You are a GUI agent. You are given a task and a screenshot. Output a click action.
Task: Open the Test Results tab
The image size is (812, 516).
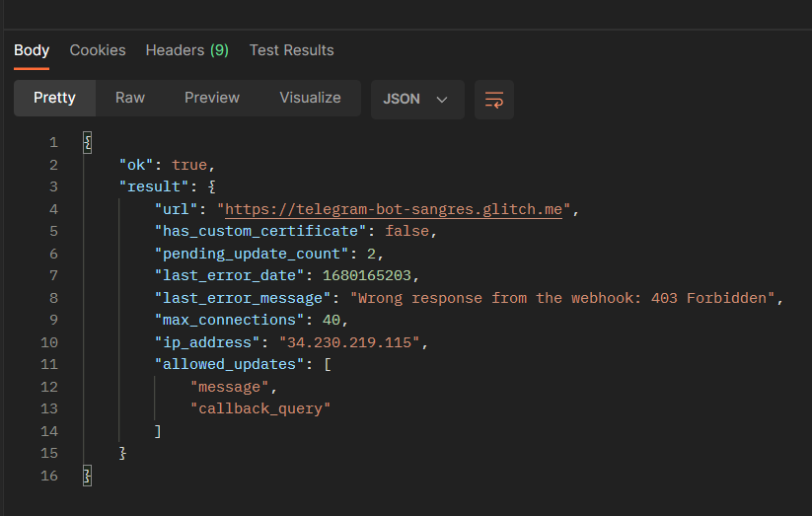tap(292, 50)
